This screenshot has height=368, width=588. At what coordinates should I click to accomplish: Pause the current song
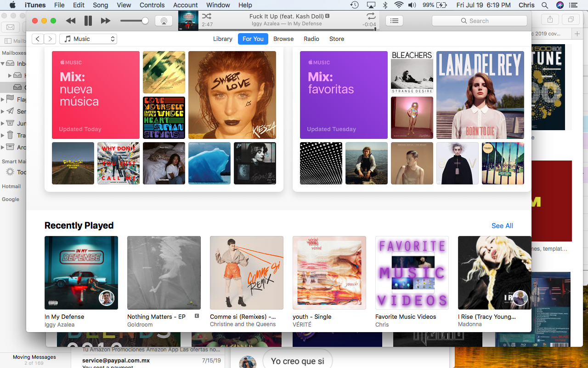(88, 21)
